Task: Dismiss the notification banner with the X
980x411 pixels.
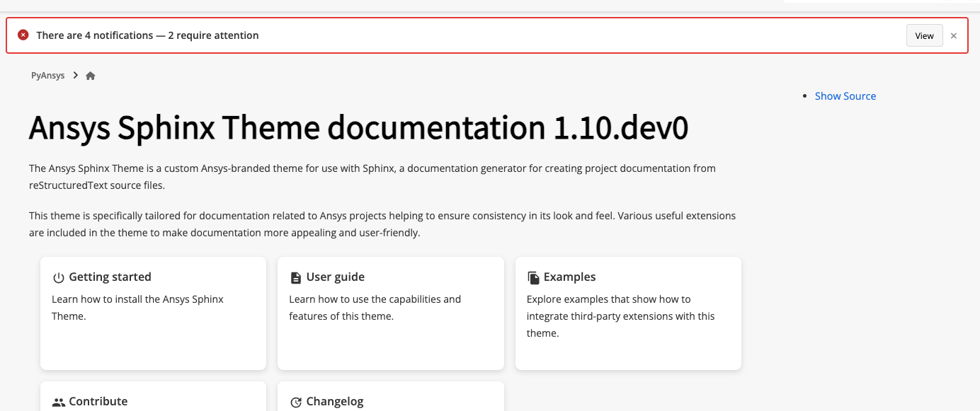Action: click(x=954, y=35)
